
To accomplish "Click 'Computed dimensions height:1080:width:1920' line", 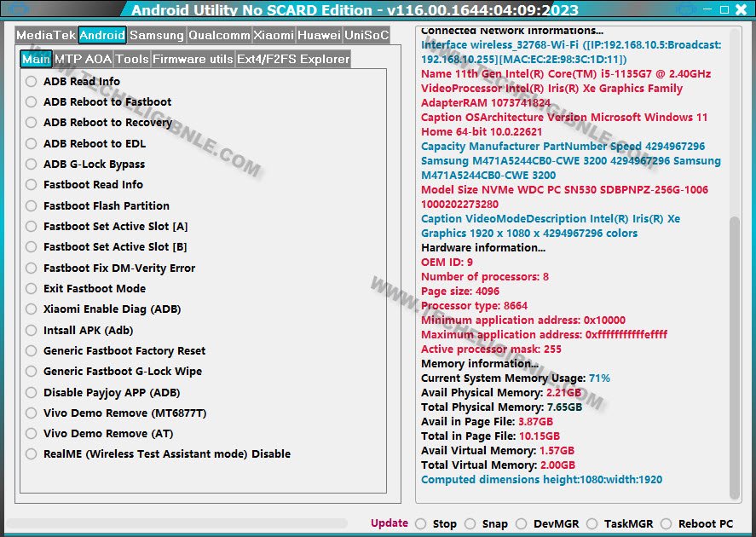I will click(x=541, y=480).
